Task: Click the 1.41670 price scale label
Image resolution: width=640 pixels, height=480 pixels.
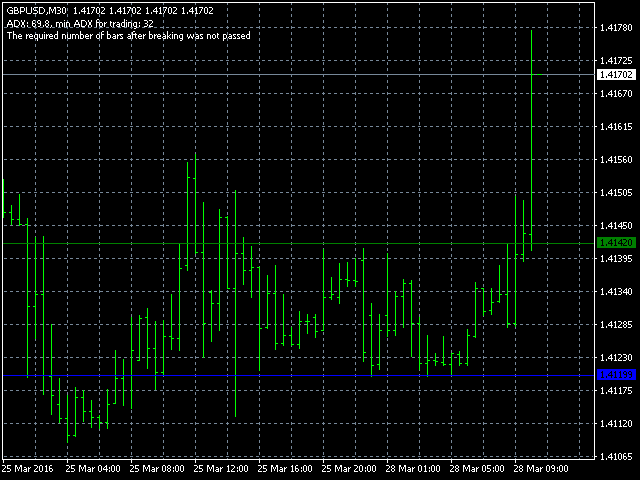Action: pyautogui.click(x=616, y=94)
